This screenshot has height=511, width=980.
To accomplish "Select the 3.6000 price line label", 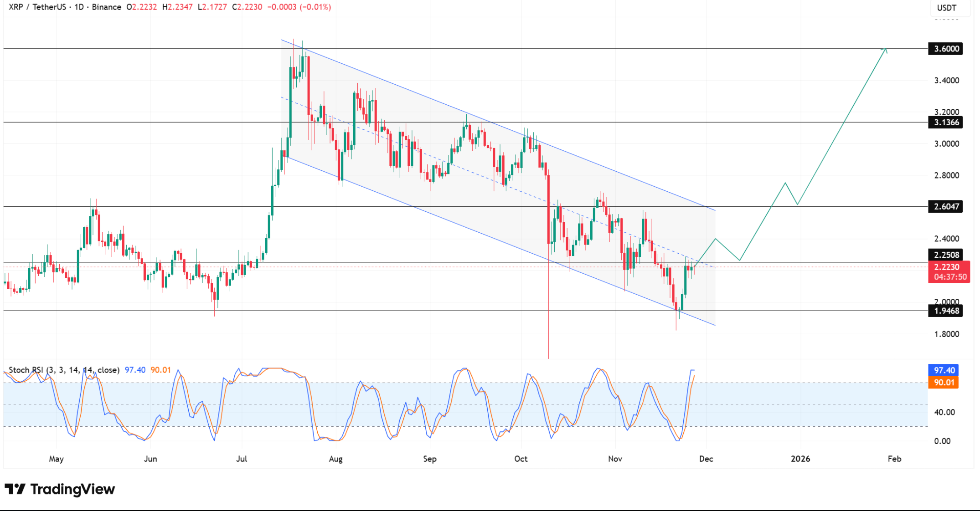I will [x=945, y=49].
